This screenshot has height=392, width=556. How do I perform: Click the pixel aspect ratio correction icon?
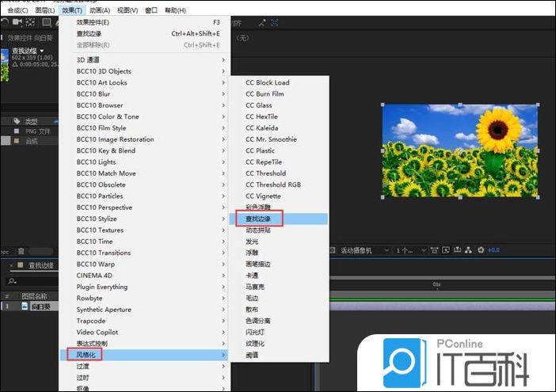434,250
